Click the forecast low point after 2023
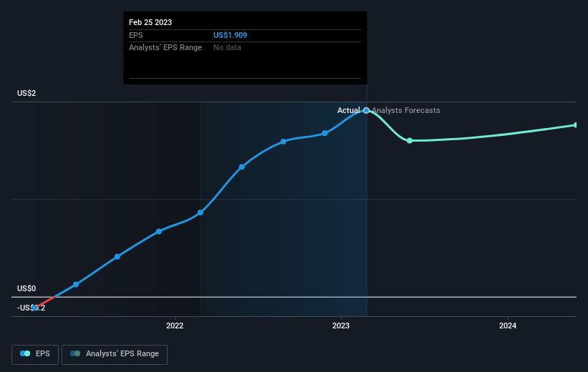588x372 pixels. click(410, 140)
